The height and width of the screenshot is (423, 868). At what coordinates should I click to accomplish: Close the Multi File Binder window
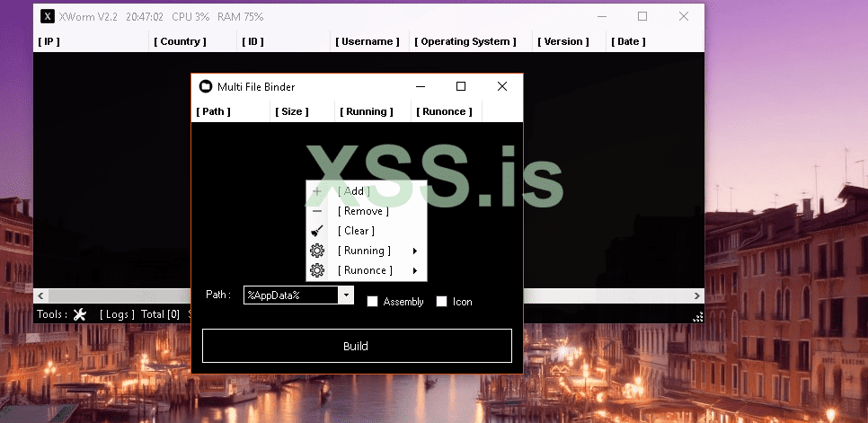(x=502, y=86)
